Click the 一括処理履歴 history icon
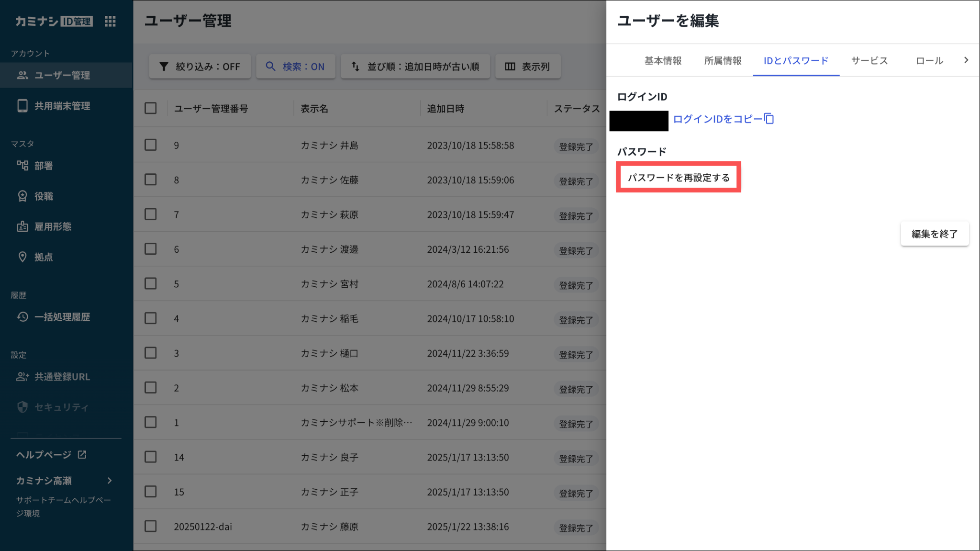 pos(22,317)
